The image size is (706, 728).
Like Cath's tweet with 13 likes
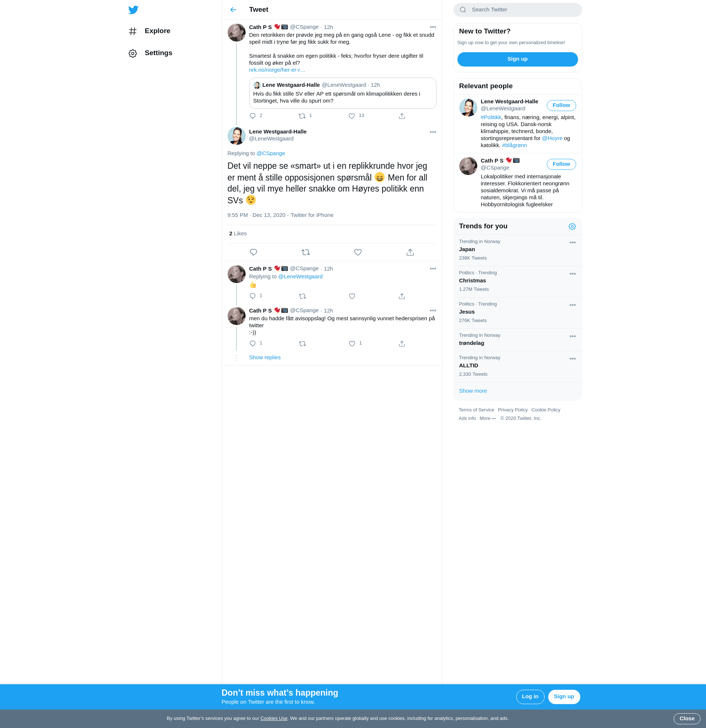[x=352, y=116]
